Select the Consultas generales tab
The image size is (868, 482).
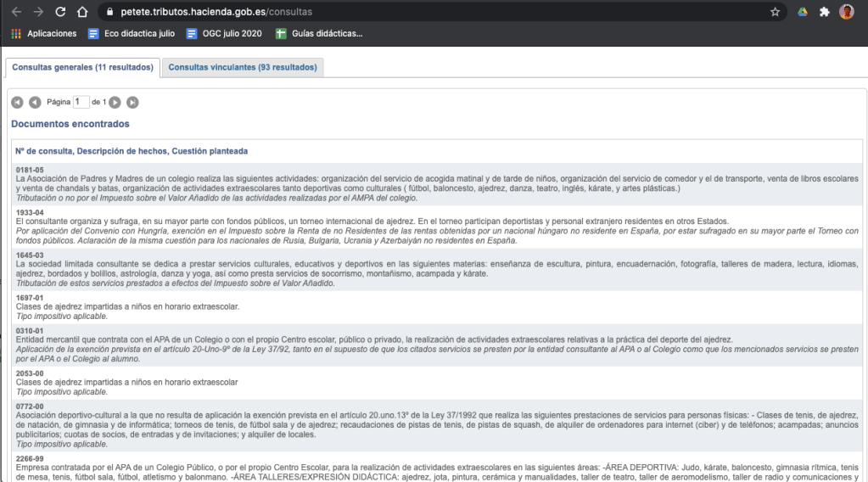82,67
